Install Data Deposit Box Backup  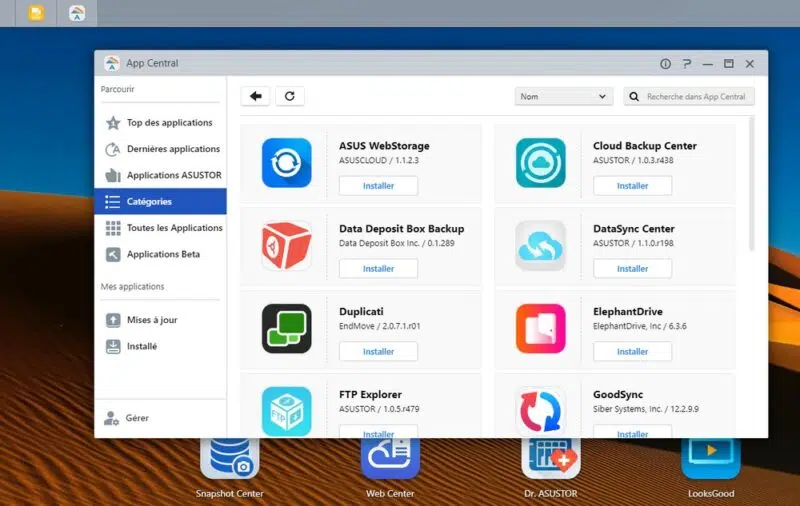point(379,269)
